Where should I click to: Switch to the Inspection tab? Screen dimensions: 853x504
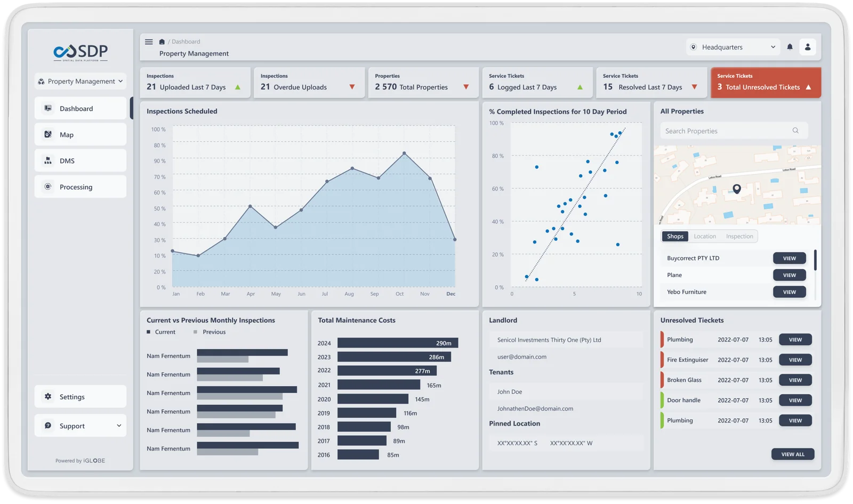coord(739,236)
